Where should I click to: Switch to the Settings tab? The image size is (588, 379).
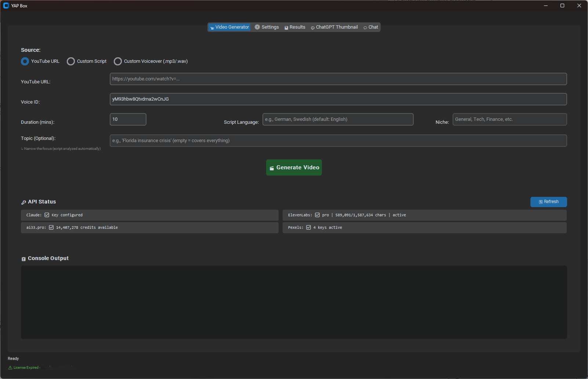click(267, 27)
